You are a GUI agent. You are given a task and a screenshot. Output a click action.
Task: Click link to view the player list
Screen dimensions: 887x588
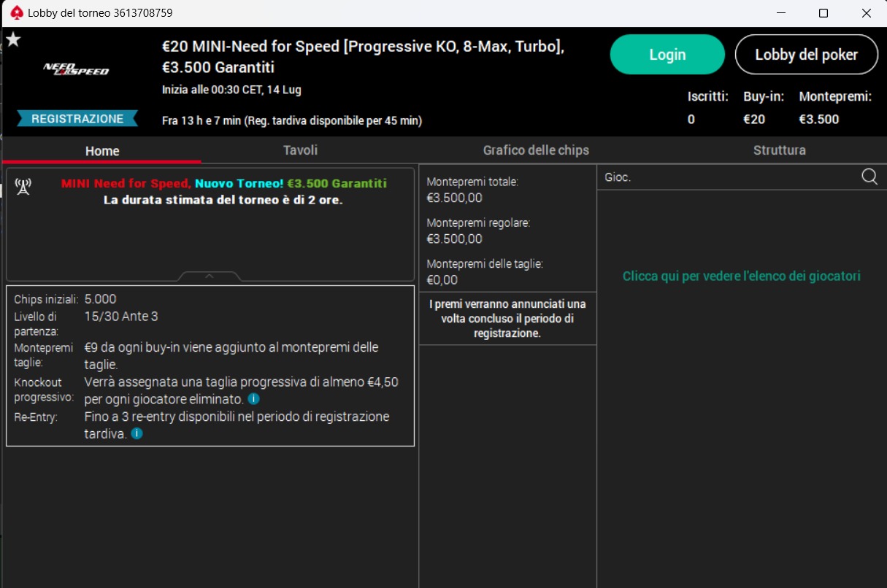[x=742, y=276]
